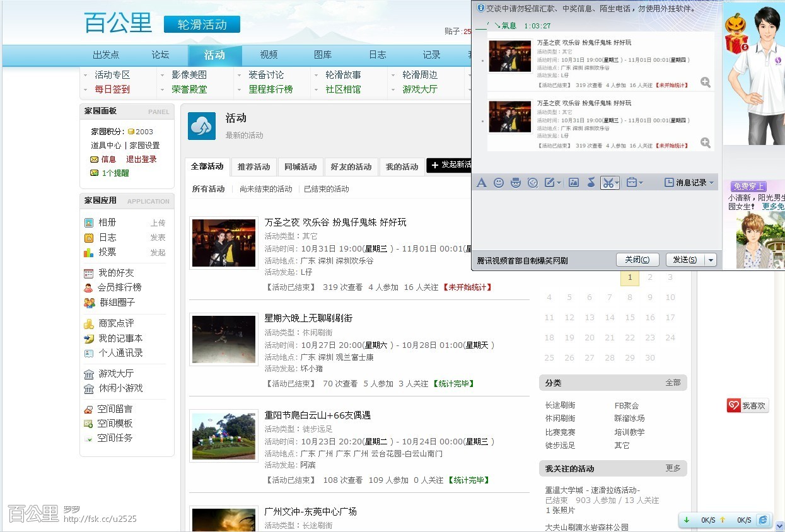Click the magnifier on first chat image
The width and height of the screenshot is (785, 532).
(x=706, y=83)
